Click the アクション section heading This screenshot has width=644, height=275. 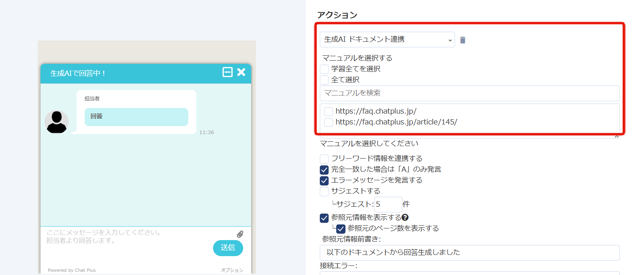click(337, 15)
